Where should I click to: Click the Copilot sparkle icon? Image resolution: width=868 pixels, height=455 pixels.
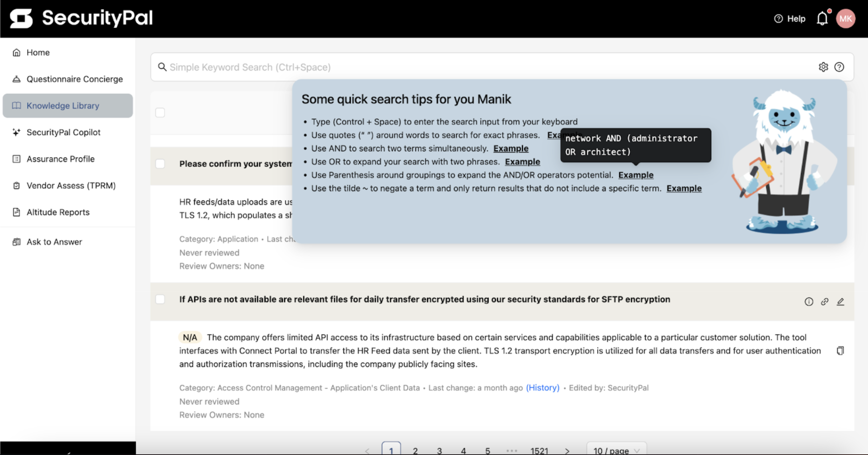pos(16,132)
